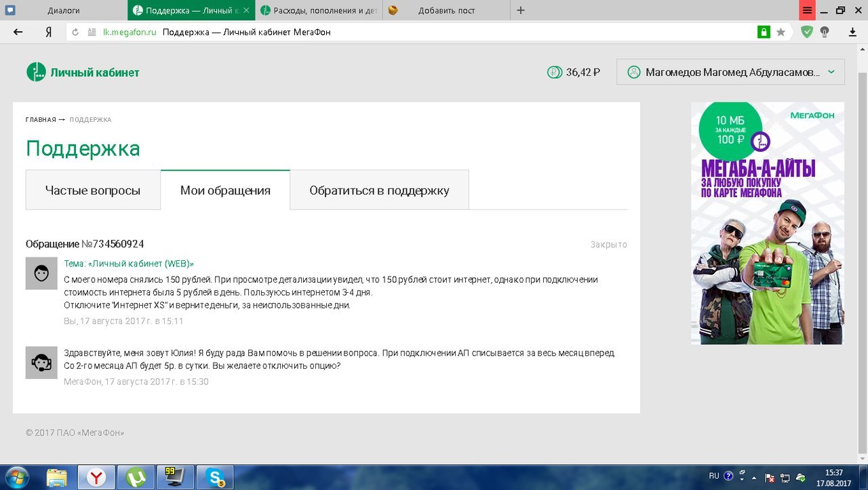Click the tray flag action center icon
Screen dimensions: 868x490
point(770,476)
